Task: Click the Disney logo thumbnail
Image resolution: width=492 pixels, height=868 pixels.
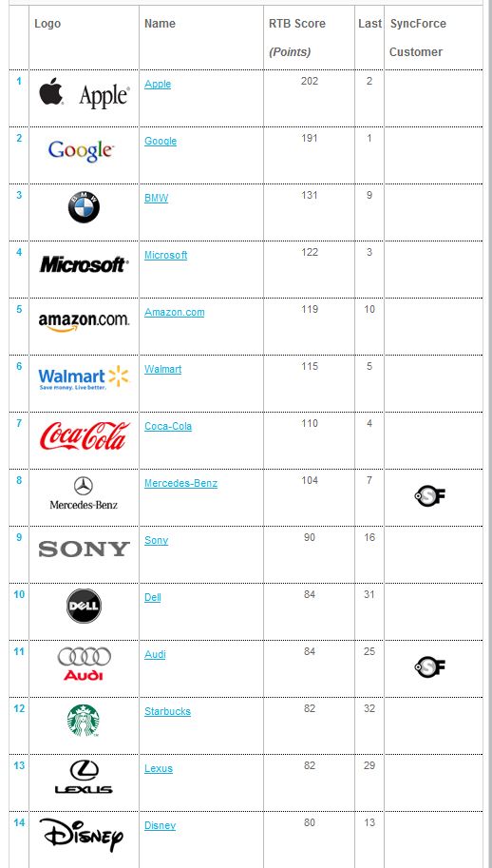Action: [82, 836]
